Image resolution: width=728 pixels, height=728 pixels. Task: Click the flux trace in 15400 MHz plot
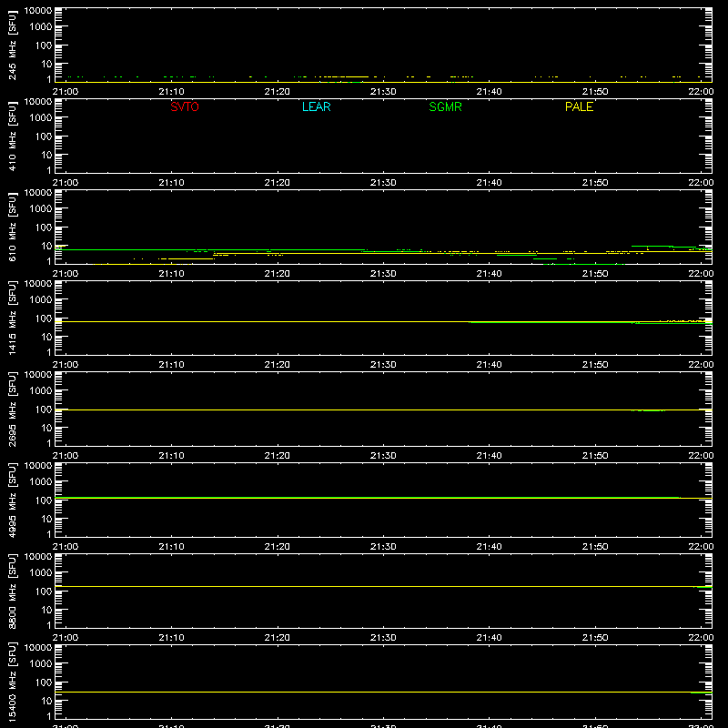coord(383,693)
